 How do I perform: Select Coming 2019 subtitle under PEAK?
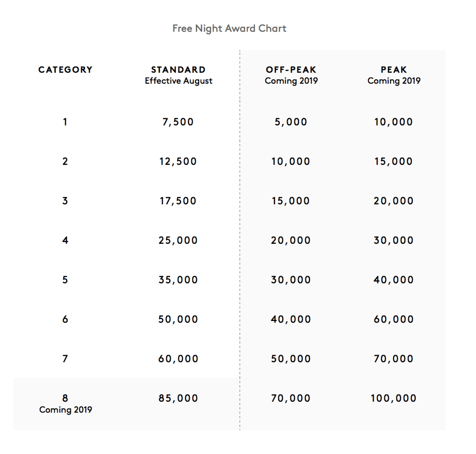click(394, 81)
